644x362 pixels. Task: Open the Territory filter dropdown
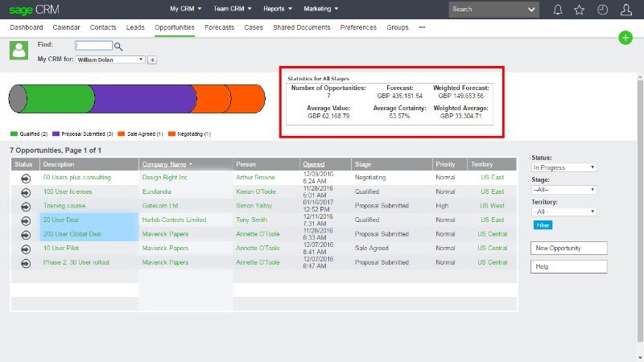(563, 212)
